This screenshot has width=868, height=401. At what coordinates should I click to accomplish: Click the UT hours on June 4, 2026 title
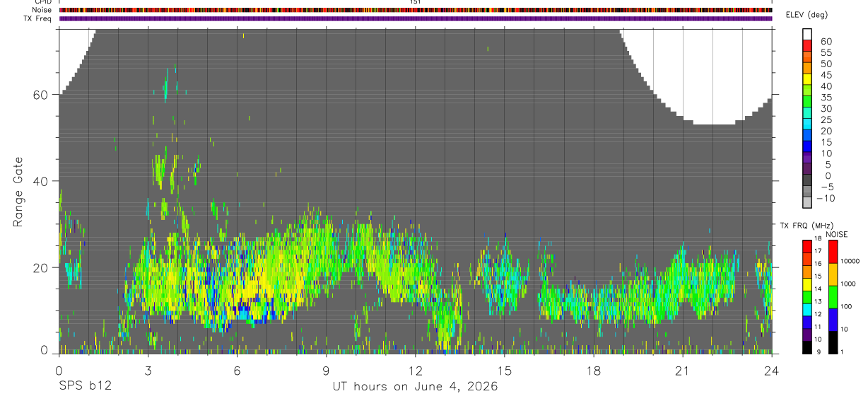tap(416, 387)
